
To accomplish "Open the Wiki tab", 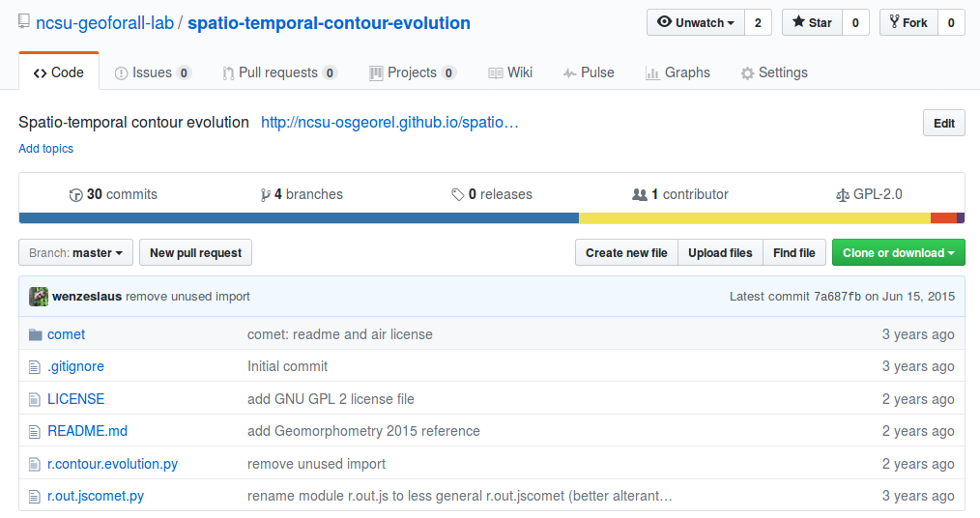I will 510,73.
